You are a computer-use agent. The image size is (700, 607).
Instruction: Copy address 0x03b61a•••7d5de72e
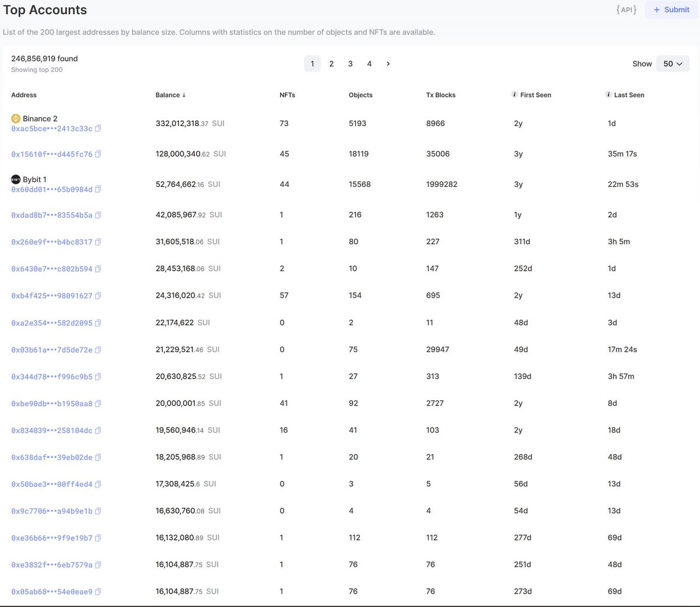pos(98,350)
